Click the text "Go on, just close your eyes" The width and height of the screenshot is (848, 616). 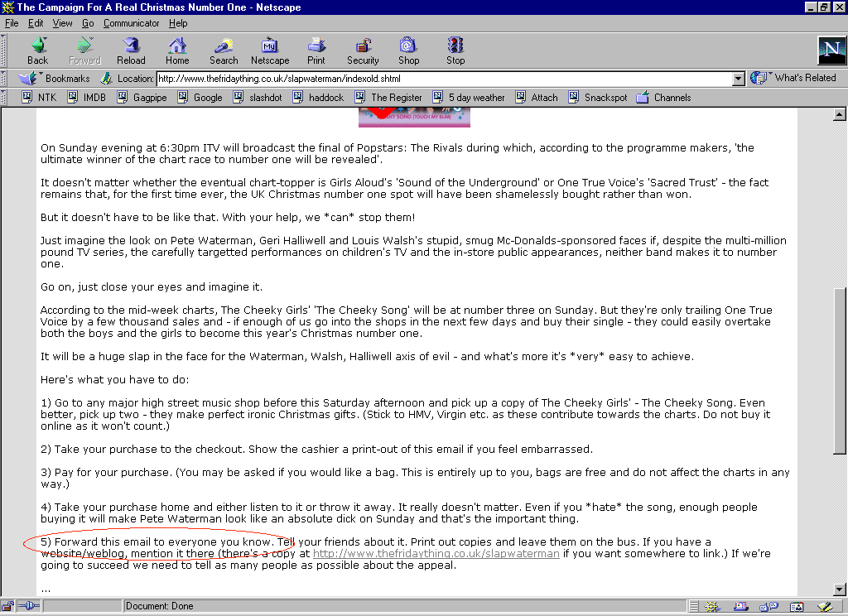coord(112,287)
